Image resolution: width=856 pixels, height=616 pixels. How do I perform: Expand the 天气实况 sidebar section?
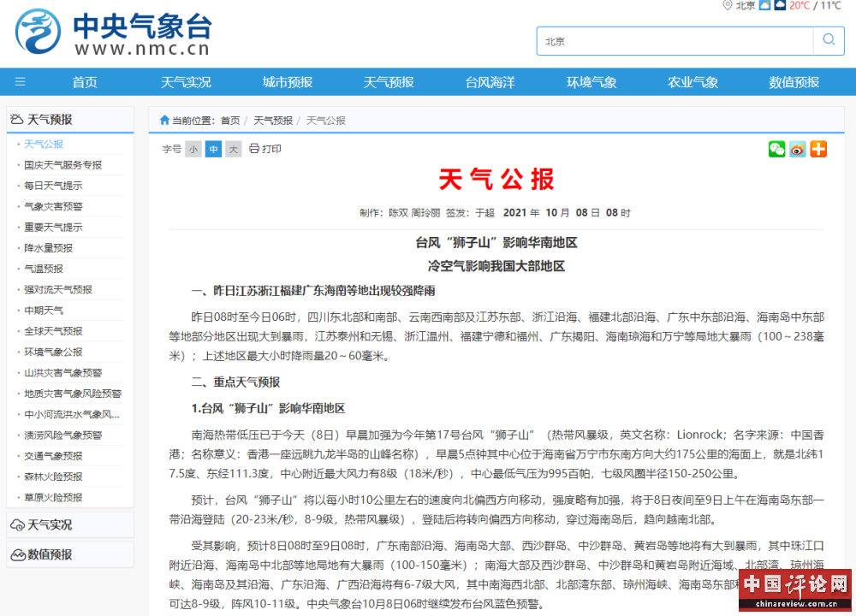point(50,524)
